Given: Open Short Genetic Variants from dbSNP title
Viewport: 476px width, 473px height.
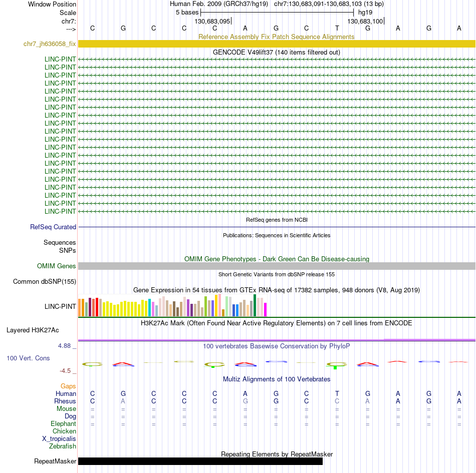Looking at the screenshot, I should [x=277, y=274].
